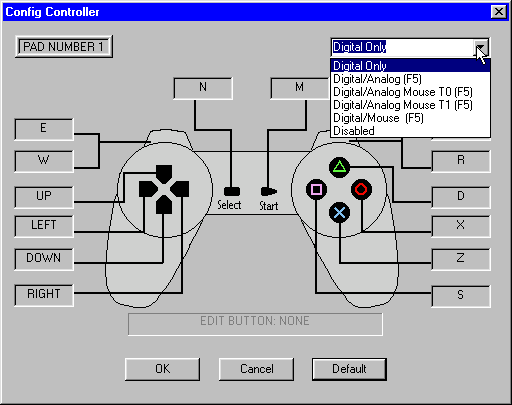The image size is (512, 405).
Task: Click the Start button on controller
Action: pyautogui.click(x=268, y=191)
